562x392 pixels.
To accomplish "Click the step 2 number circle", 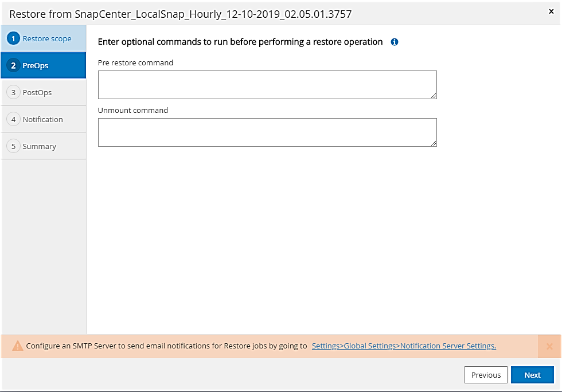I will tap(13, 66).
